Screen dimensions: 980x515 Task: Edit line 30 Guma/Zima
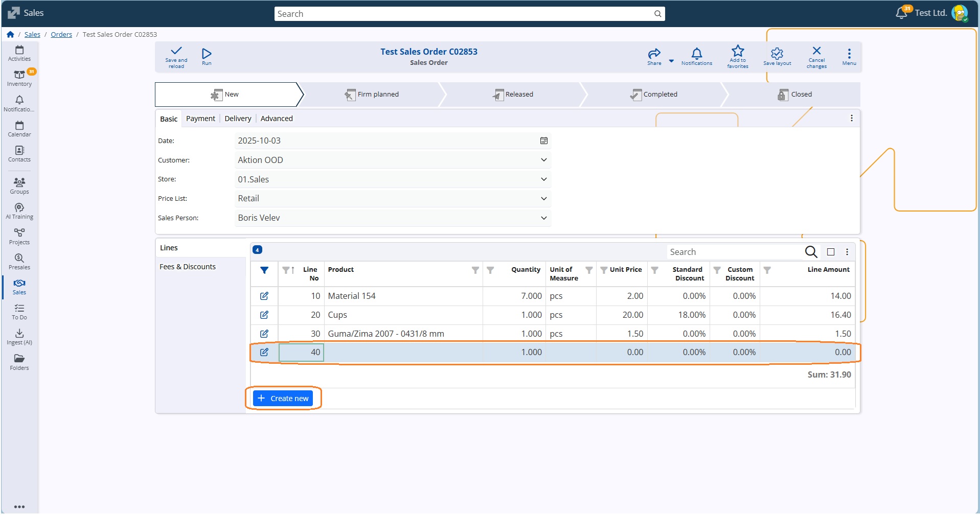264,334
